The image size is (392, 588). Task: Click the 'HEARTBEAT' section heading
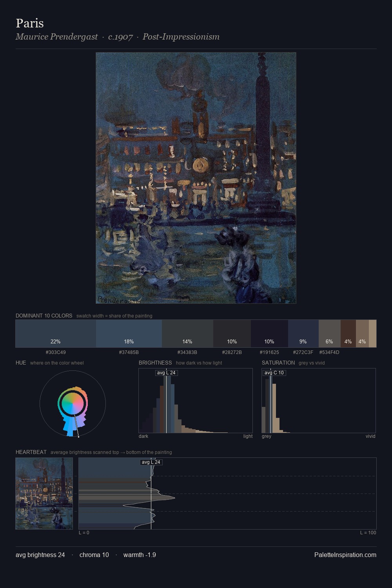pos(31,452)
